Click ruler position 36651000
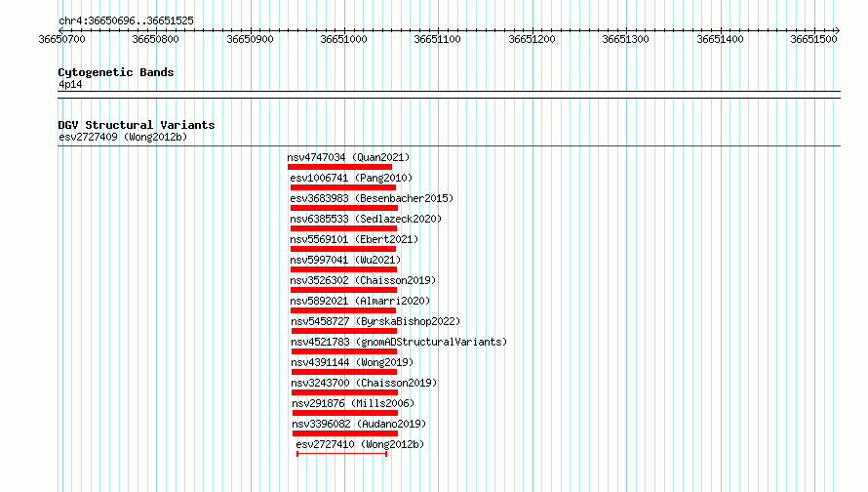The height and width of the screenshot is (492, 868). [343, 39]
